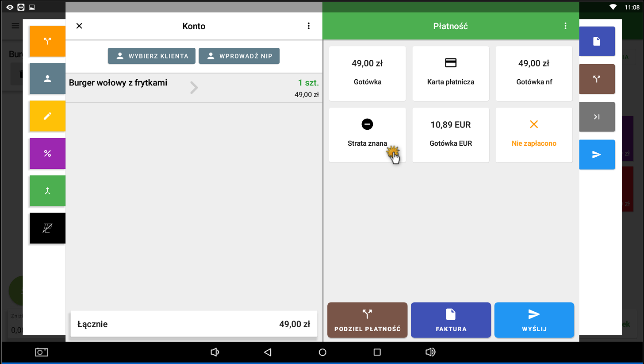Click the black crossed-out receipt tile

point(47,228)
